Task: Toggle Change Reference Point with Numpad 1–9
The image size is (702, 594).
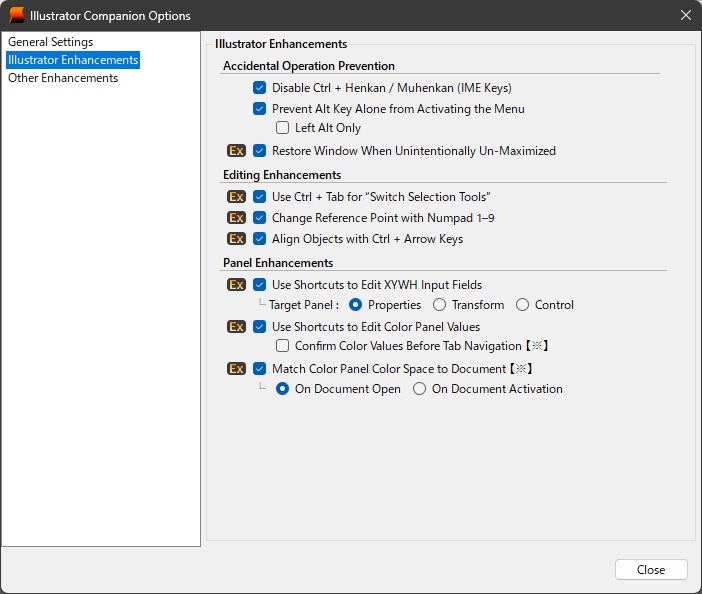Action: 259,218
